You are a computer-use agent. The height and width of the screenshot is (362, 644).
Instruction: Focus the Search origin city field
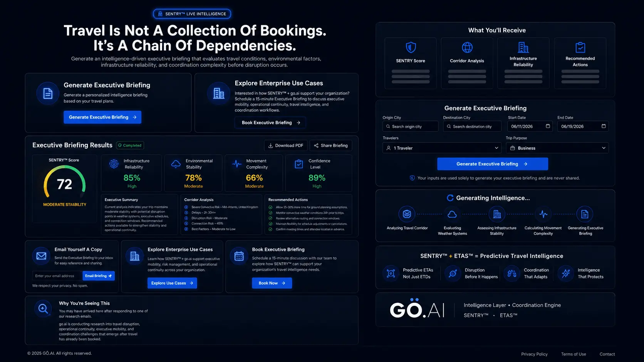(x=411, y=127)
